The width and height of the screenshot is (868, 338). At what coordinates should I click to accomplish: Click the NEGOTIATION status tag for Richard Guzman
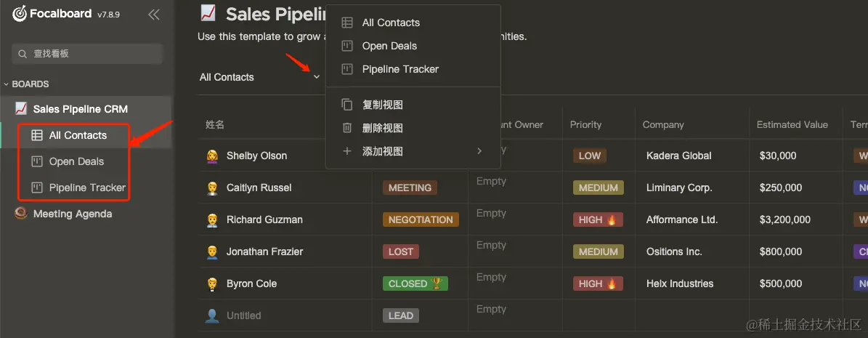tap(421, 220)
